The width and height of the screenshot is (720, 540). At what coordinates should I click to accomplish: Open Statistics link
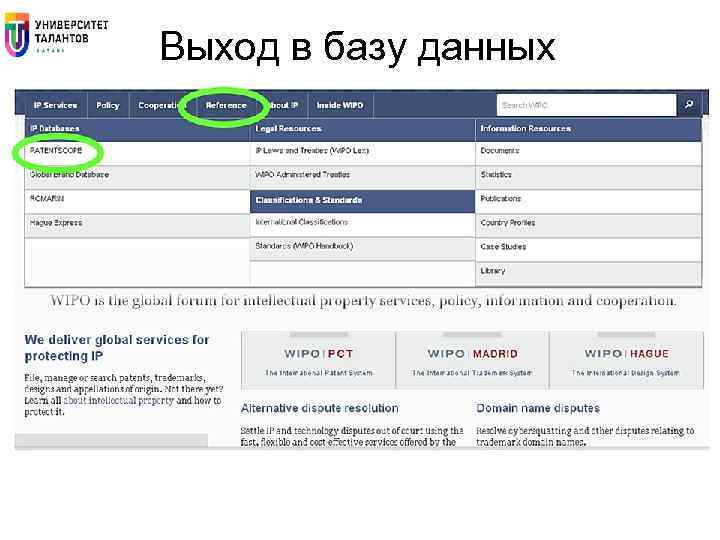[496, 174]
